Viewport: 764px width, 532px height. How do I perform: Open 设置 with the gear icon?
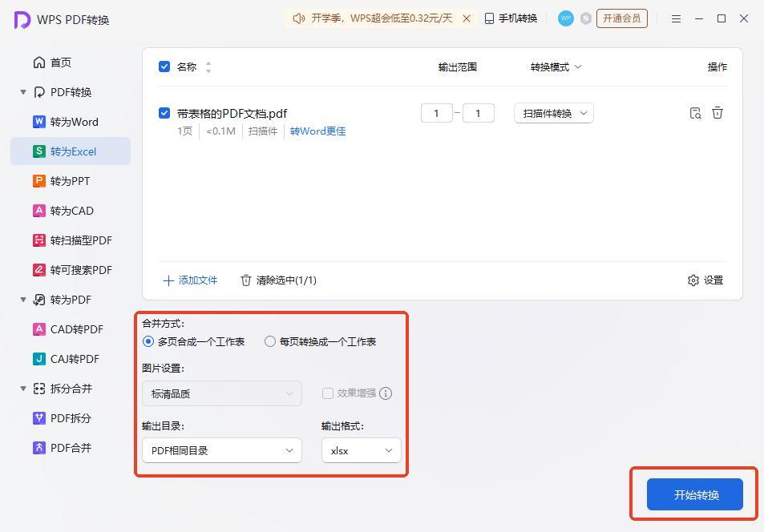click(705, 280)
